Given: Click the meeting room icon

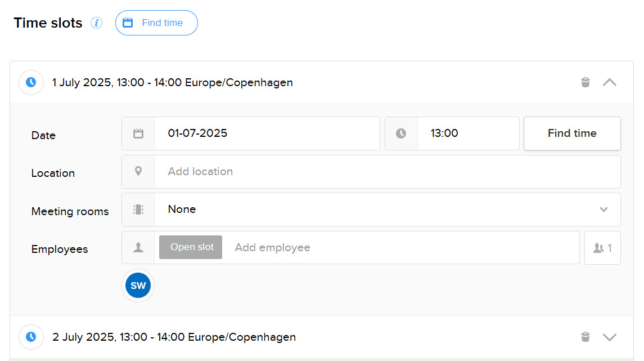Looking at the screenshot, I should pos(138,210).
